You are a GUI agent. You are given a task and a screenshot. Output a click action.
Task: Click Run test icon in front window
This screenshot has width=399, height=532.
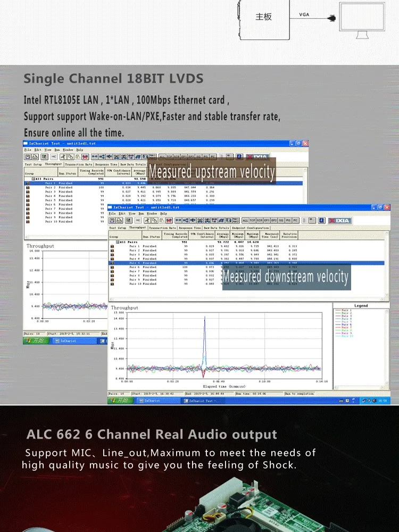point(128,220)
